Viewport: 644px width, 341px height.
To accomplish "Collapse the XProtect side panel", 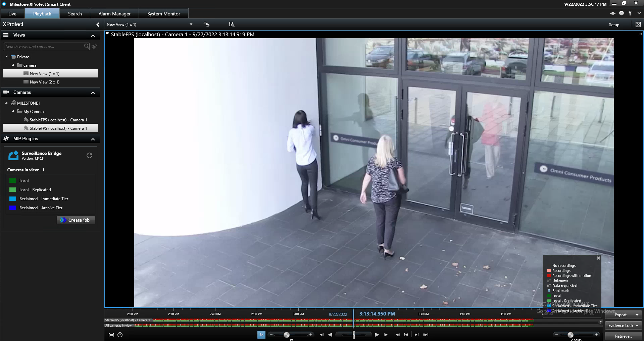I will point(98,24).
